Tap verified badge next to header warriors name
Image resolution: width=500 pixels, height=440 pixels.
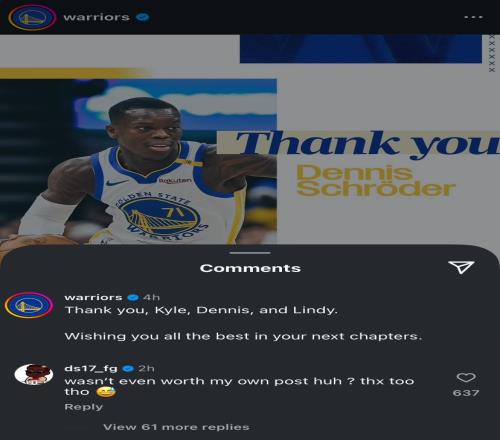click(x=143, y=17)
